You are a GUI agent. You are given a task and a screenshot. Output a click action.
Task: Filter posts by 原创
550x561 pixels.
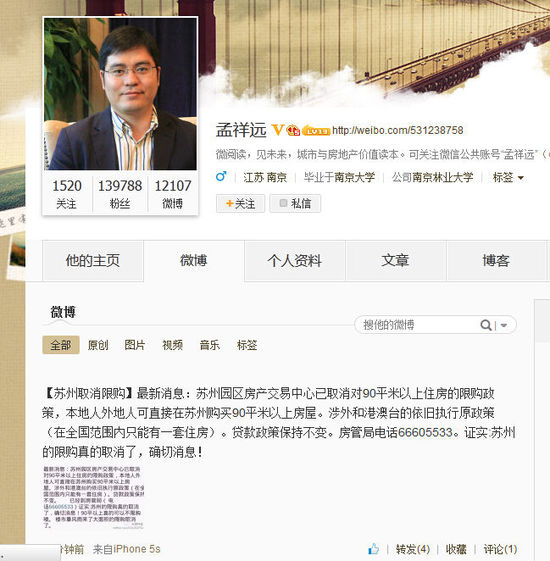click(98, 345)
